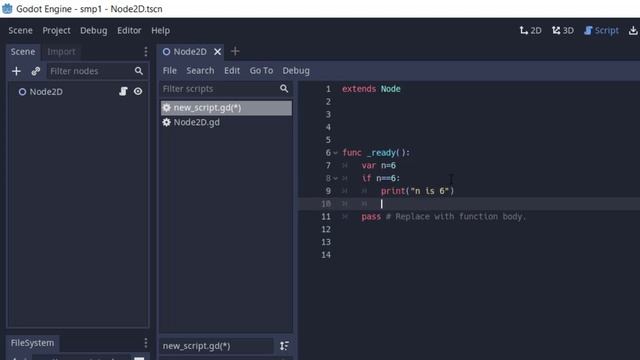Close the Node2D scene tab
The image size is (640, 360).
(218, 52)
